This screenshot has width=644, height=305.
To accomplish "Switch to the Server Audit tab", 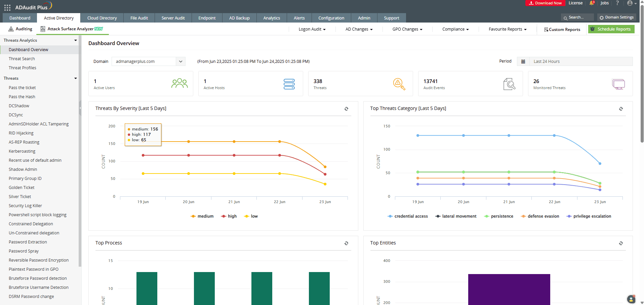I will 173,18.
